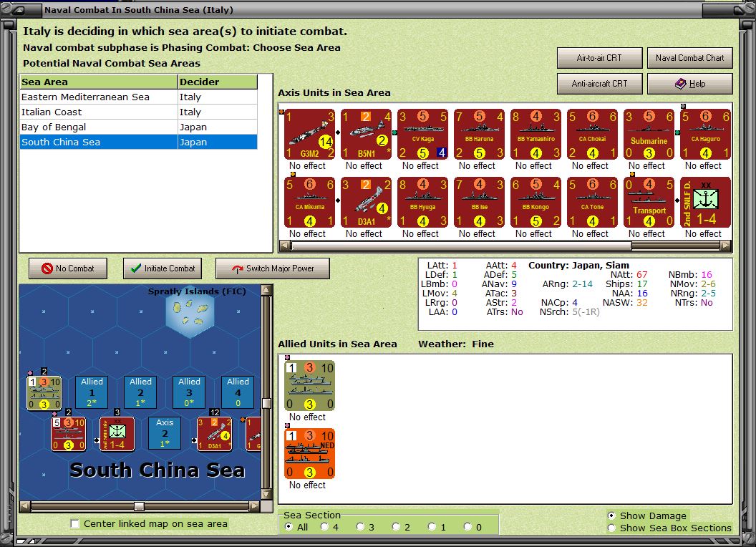The height and width of the screenshot is (547, 756).
Task: Click the Axis units horizontal scrollbar thumb
Action: pyautogui.click(x=461, y=246)
